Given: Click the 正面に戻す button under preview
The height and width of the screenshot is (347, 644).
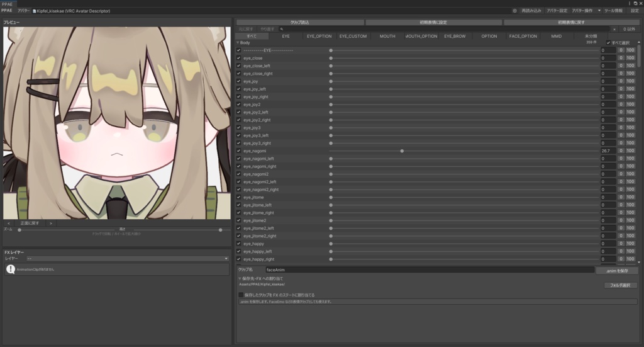Looking at the screenshot, I should point(30,223).
